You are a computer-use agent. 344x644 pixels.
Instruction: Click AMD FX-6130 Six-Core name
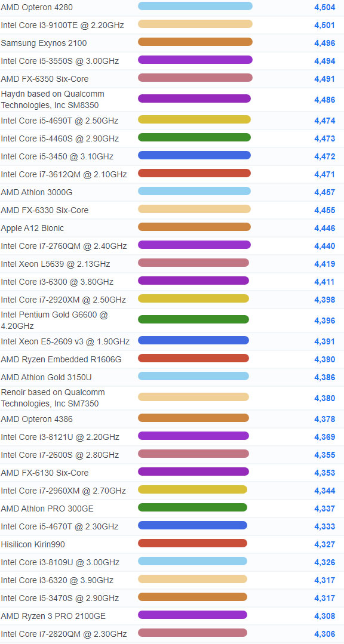45,473
